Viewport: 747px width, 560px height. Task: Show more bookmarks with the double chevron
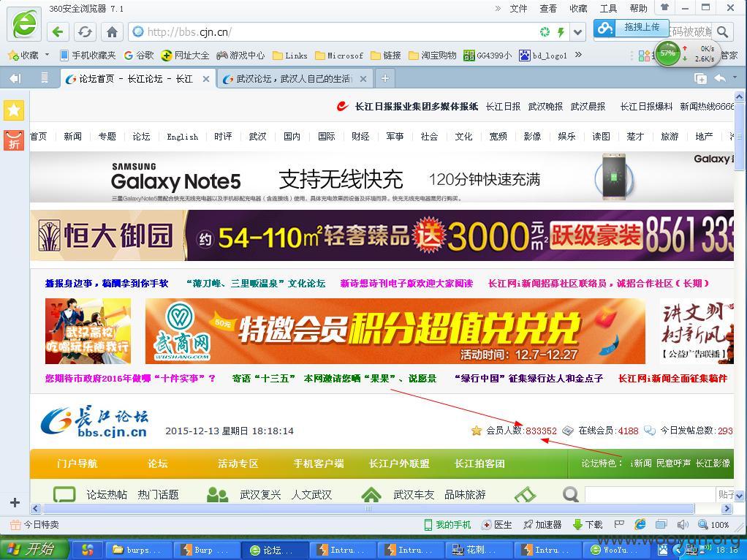pyautogui.click(x=578, y=55)
